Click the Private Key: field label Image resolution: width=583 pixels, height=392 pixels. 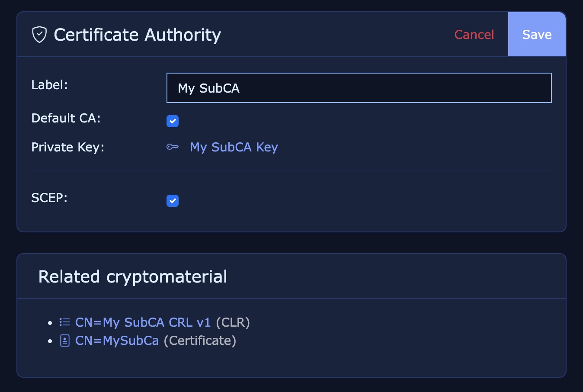pos(67,148)
